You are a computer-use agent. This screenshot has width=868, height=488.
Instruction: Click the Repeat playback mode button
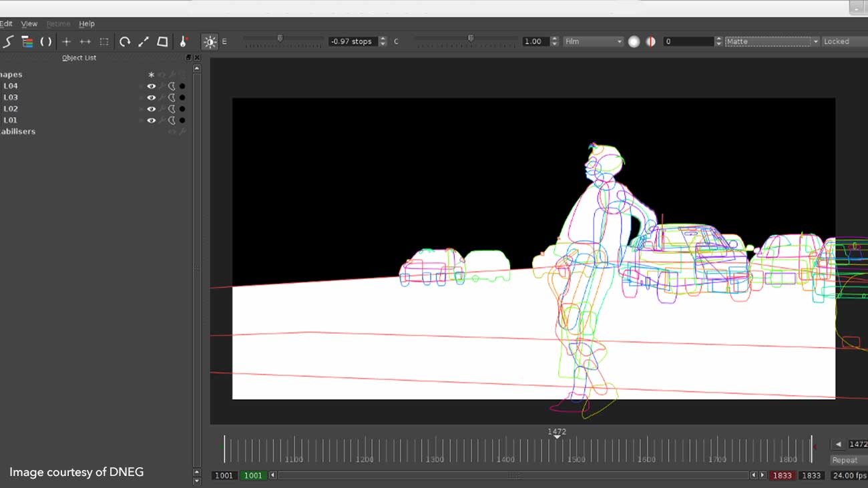click(x=847, y=460)
